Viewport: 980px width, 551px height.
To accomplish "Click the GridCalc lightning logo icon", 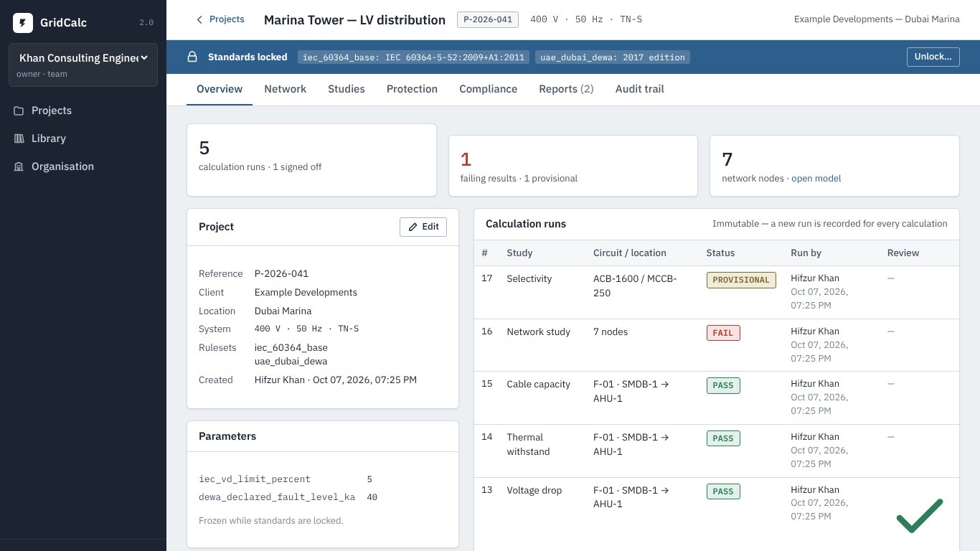I will click(23, 23).
